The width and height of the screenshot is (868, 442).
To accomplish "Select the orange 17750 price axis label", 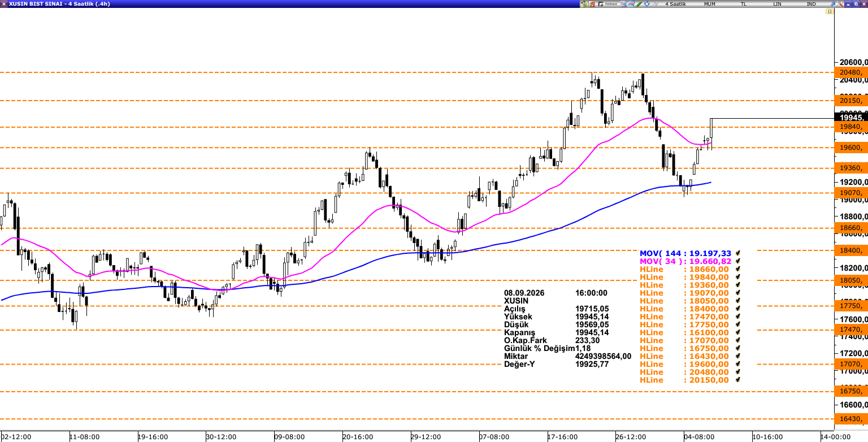I will click(851, 306).
